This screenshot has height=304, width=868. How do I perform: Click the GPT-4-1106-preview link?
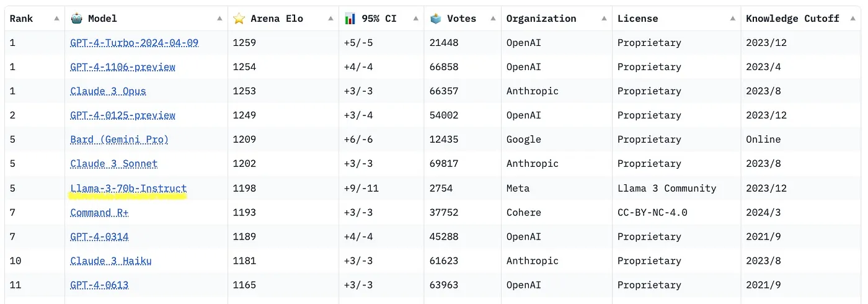pyautogui.click(x=123, y=67)
